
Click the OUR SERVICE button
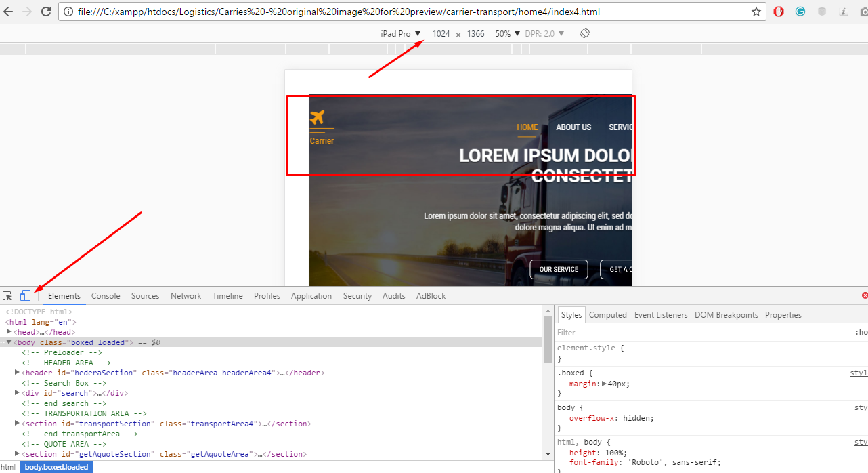[559, 270]
